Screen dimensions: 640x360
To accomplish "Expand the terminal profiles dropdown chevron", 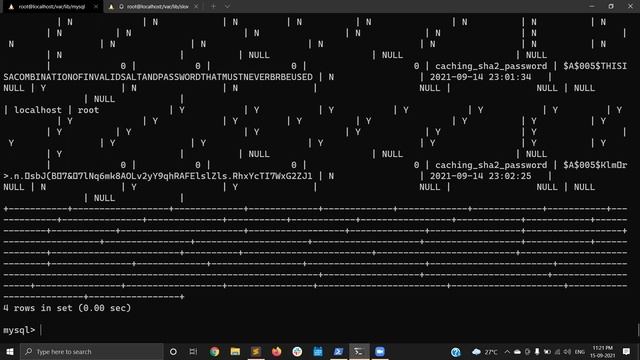I will point(227,7).
